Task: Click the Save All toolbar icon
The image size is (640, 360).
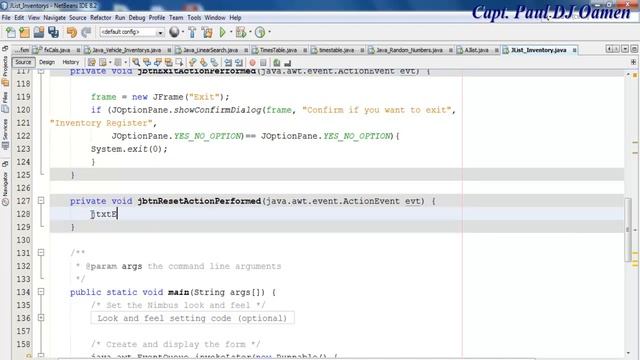Action: (53, 32)
